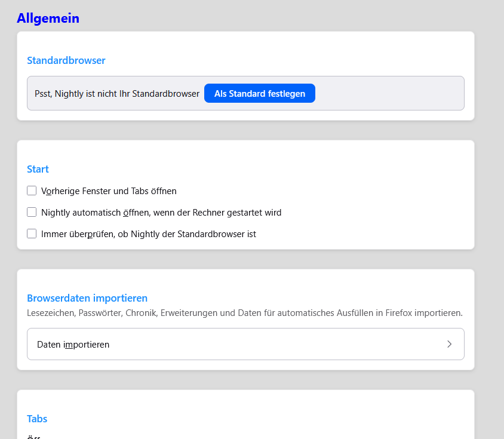Open the Daten importieren dialog
The image size is (504, 439).
[245, 344]
